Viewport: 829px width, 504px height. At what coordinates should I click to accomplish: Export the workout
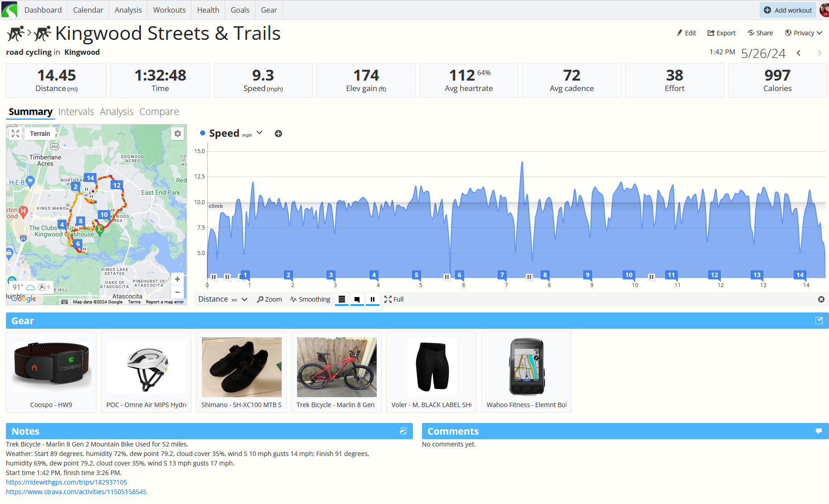click(x=722, y=33)
